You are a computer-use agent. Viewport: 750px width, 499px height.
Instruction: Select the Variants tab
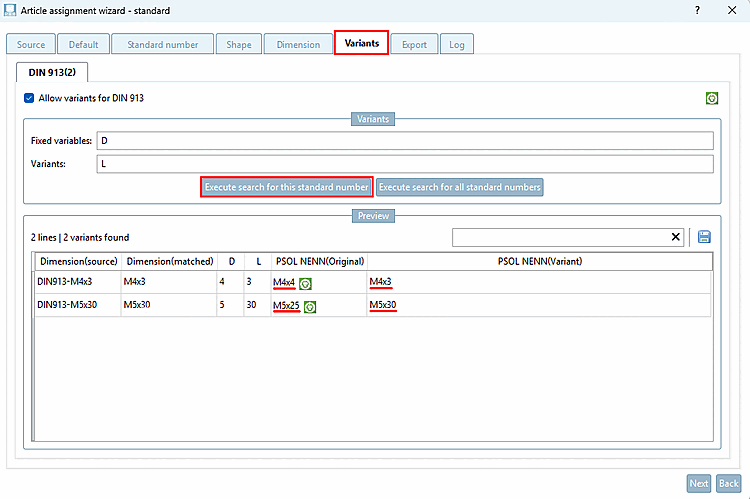(x=362, y=43)
